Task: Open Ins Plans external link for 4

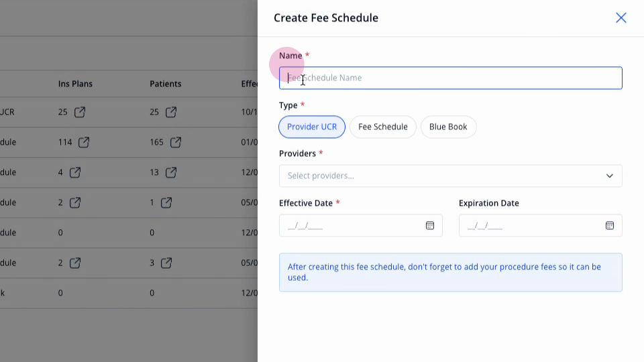Action: tap(74, 172)
